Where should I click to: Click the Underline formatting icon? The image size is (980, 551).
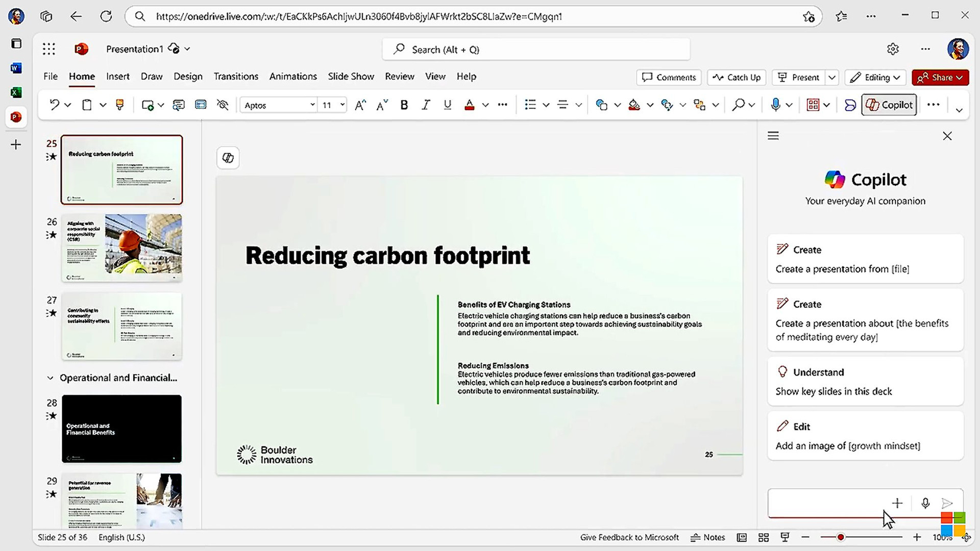[x=447, y=105]
